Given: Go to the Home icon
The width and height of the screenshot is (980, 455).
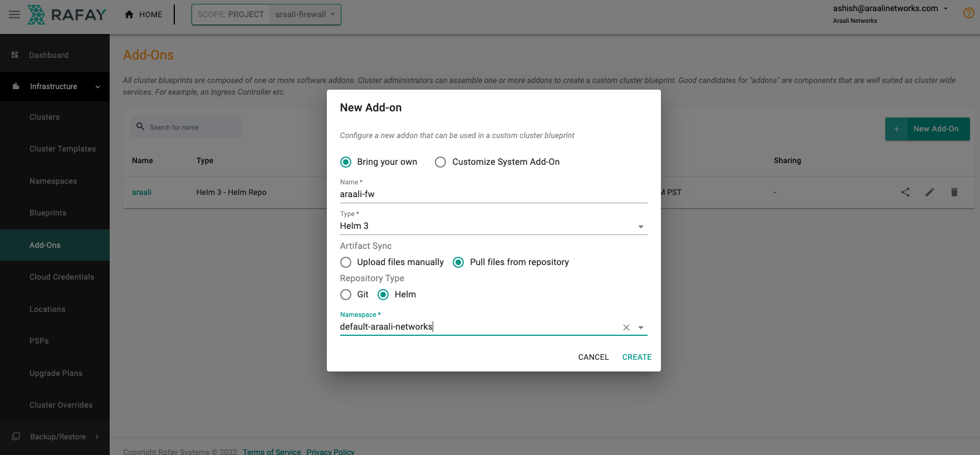Looking at the screenshot, I should coord(129,14).
